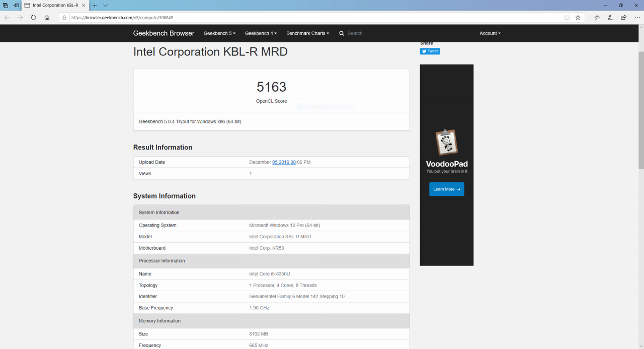Viewport: 644px width, 349px height.
Task: Click the 665 MHz frequency value
Action: tap(259, 345)
